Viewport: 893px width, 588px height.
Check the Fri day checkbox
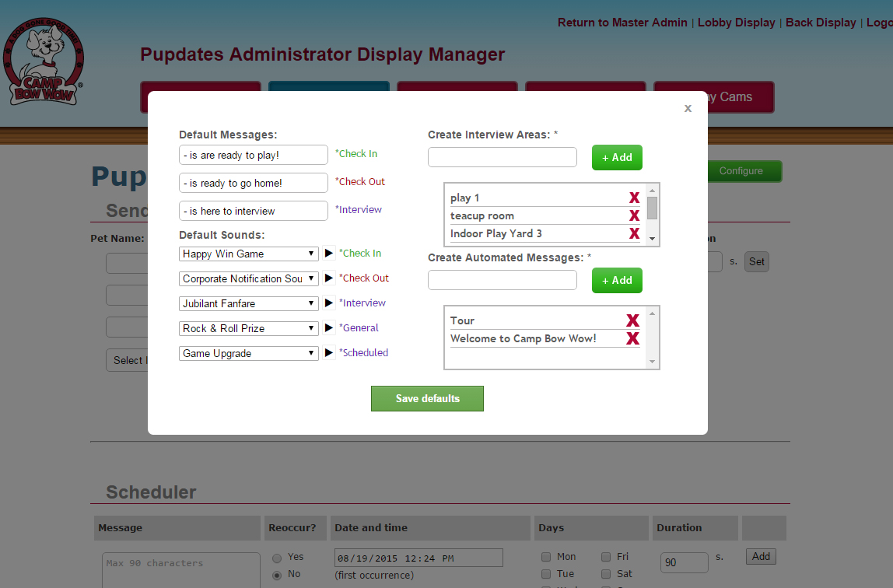pyautogui.click(x=606, y=557)
